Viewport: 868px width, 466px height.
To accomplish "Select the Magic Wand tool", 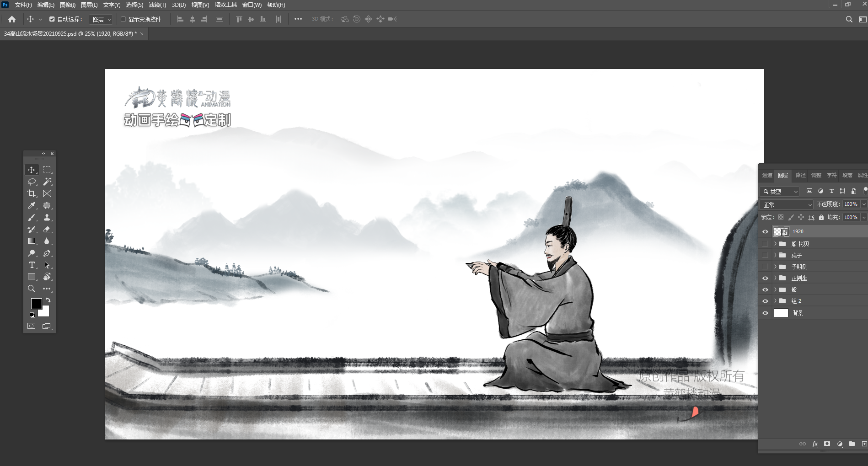I will coord(47,182).
